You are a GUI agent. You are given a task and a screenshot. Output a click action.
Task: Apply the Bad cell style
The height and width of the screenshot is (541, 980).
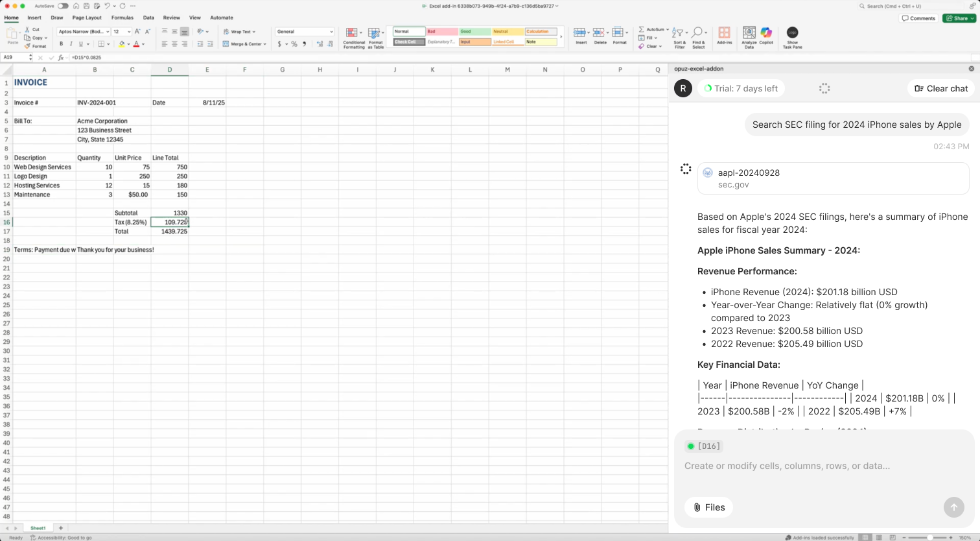(441, 31)
